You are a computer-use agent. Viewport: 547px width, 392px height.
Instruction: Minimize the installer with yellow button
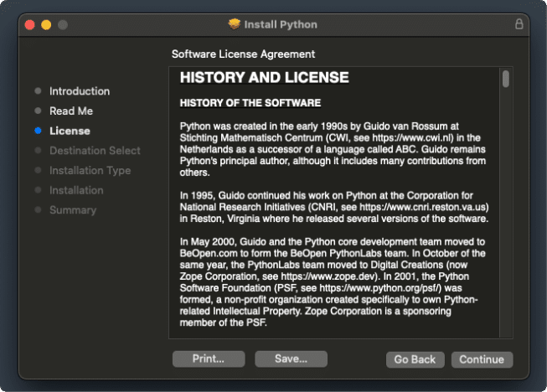point(46,25)
